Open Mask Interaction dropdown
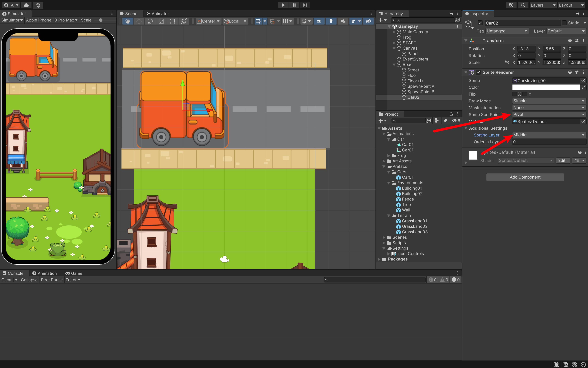The height and width of the screenshot is (368, 588). coord(549,108)
